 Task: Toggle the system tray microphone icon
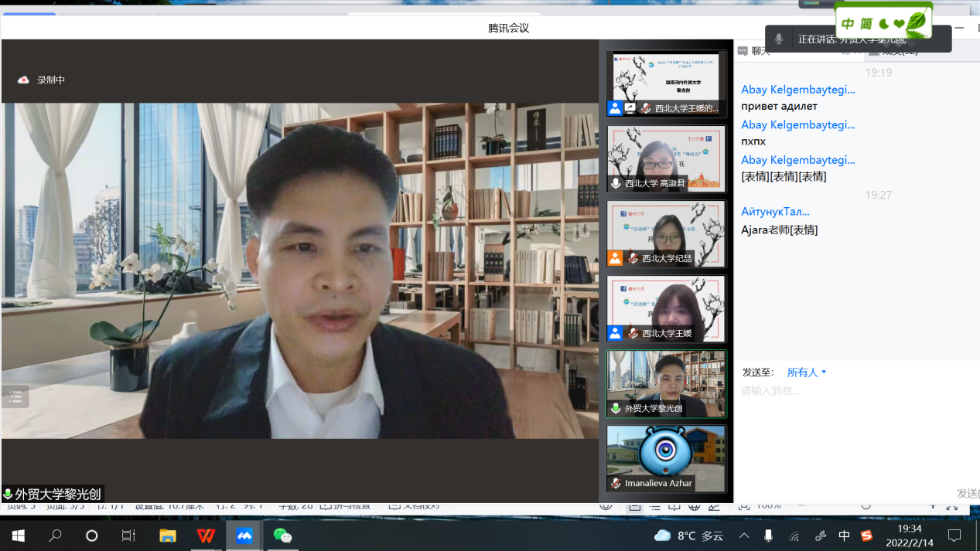768,536
